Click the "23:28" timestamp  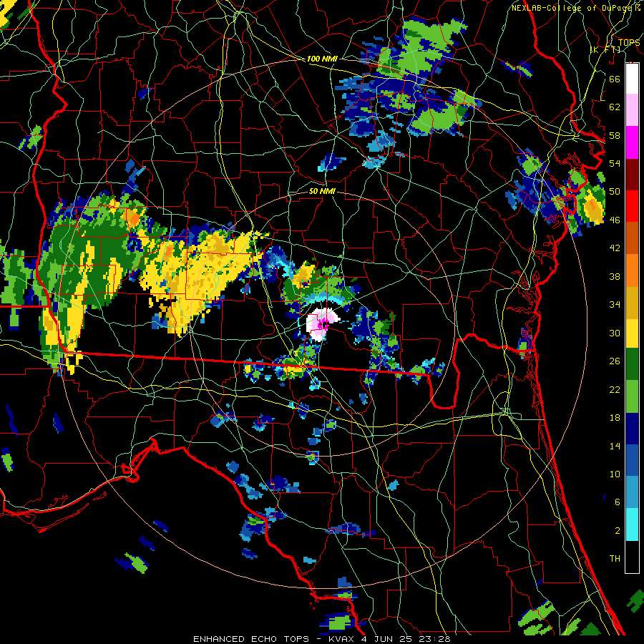[x=434, y=639]
